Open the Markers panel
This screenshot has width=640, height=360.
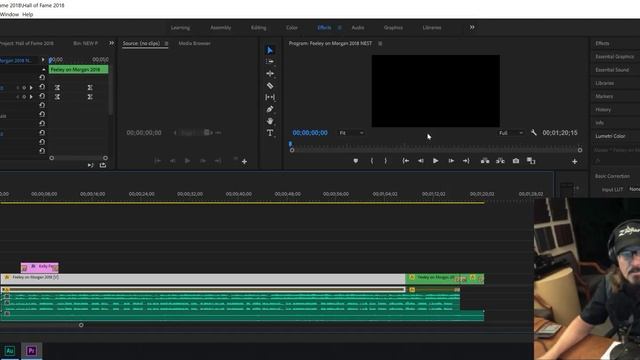tap(604, 96)
